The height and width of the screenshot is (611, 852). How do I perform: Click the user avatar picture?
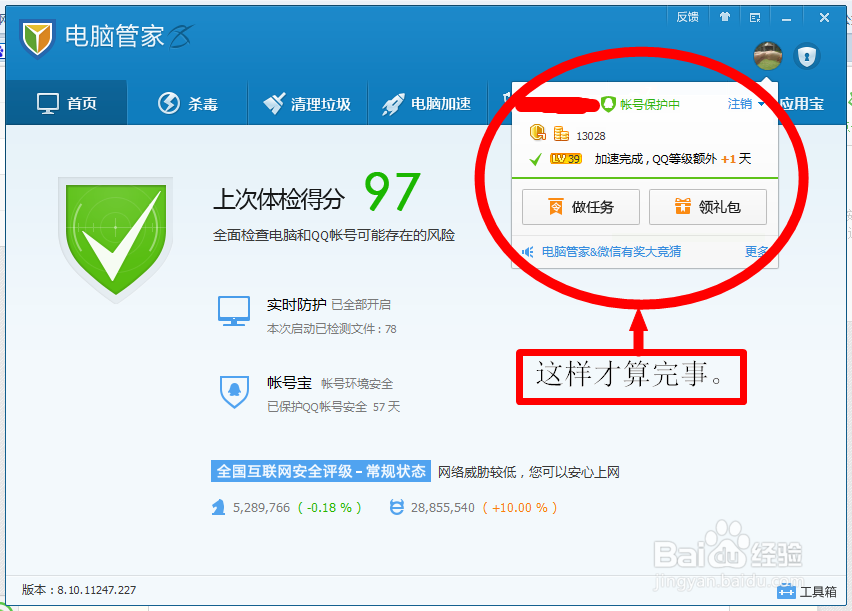point(768,55)
